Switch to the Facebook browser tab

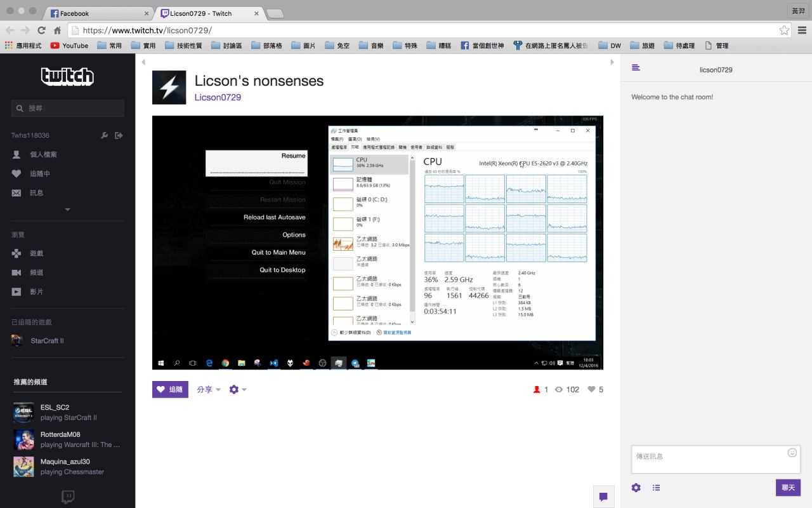click(98, 13)
